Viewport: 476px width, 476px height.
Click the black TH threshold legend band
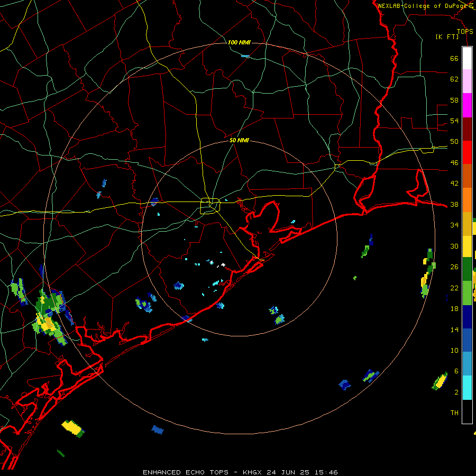[467, 411]
